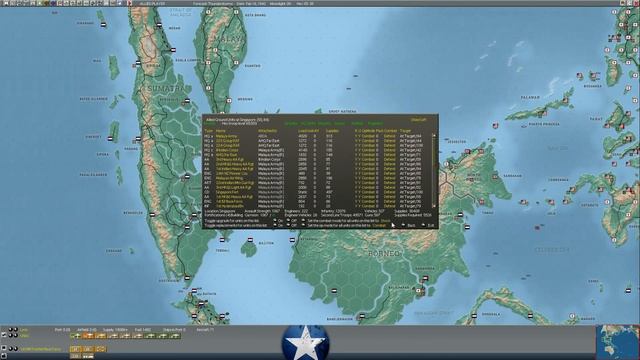This screenshot has width=640, height=360.
Task: Turn upgrades On for all listed units
Action: [275, 220]
